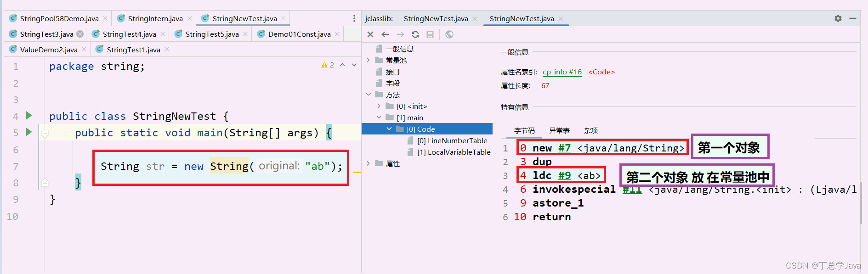Switch to StringTest4.java tab
The height and width of the screenshot is (274, 868).
129,34
